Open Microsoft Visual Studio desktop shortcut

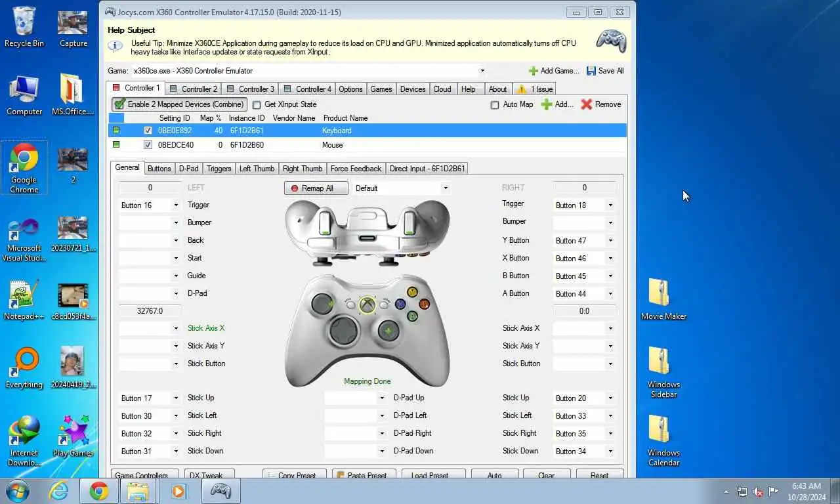point(24,240)
